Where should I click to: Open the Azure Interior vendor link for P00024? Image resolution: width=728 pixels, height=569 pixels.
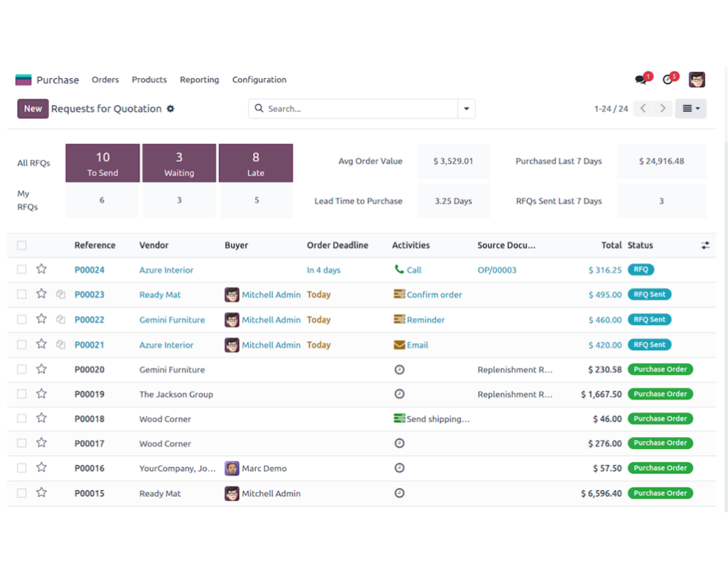pos(166,270)
